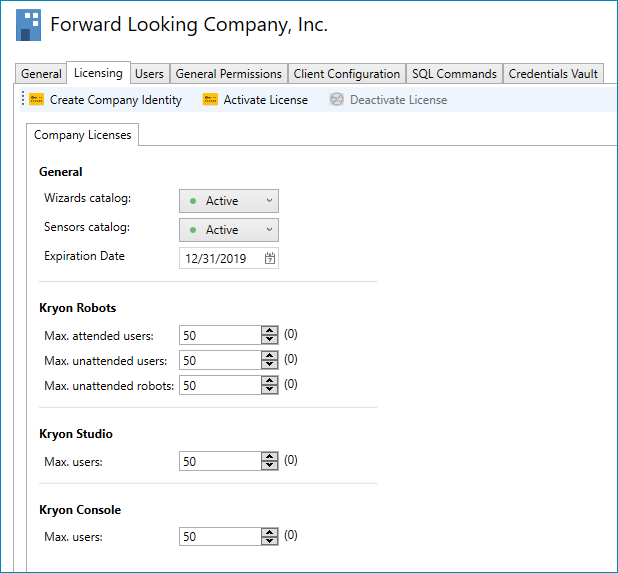The width and height of the screenshot is (618, 573).
Task: Decrease Max. unattended robots with down arrow
Action: [270, 390]
